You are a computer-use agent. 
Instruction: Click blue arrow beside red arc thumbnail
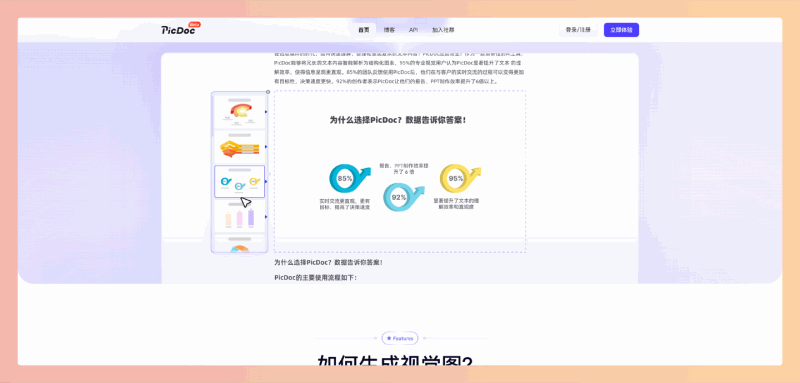pos(266,111)
